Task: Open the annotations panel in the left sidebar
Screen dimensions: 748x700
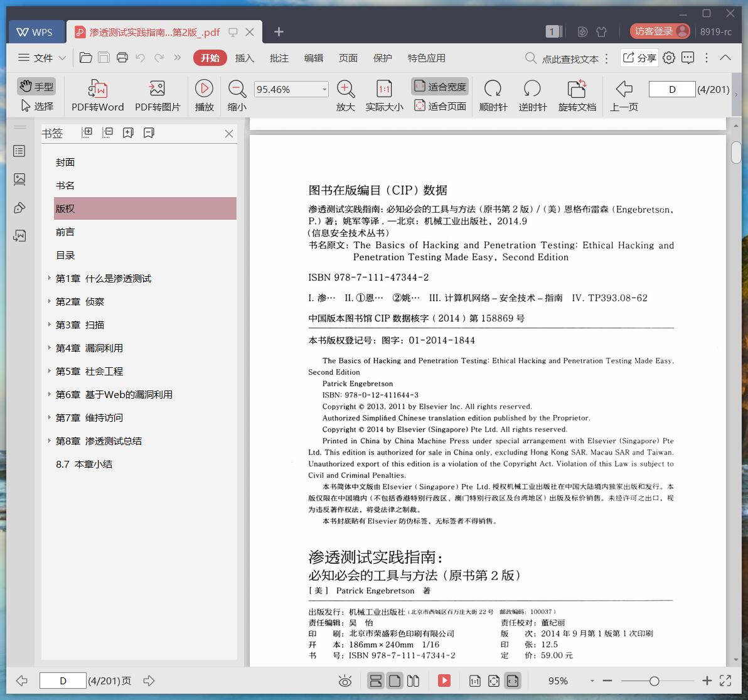Action: (x=19, y=208)
